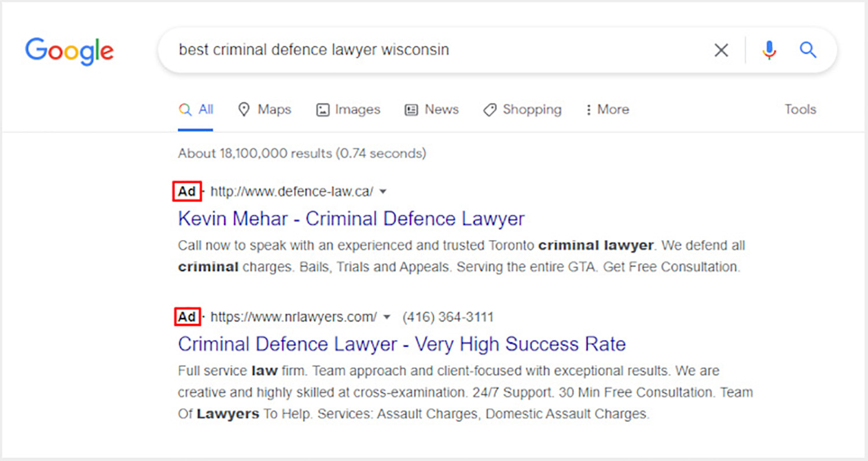Screen dimensions: 868x461
Task: Click the magnifying glass search icon
Action: pyautogui.click(x=808, y=50)
